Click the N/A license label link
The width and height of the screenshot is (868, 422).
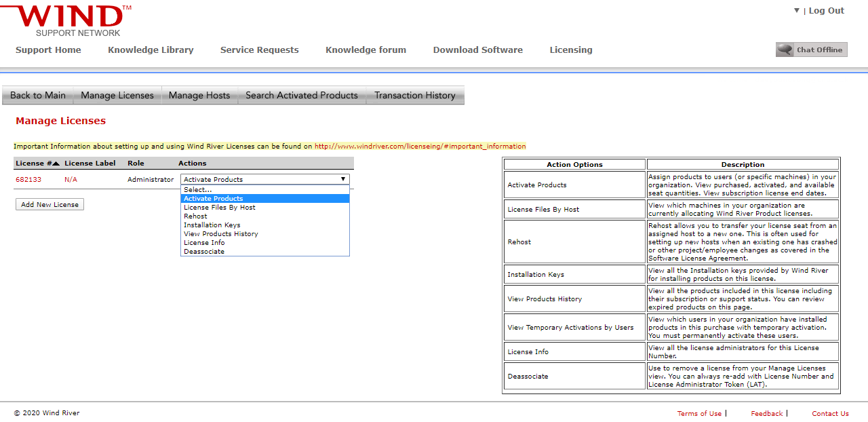(71, 179)
